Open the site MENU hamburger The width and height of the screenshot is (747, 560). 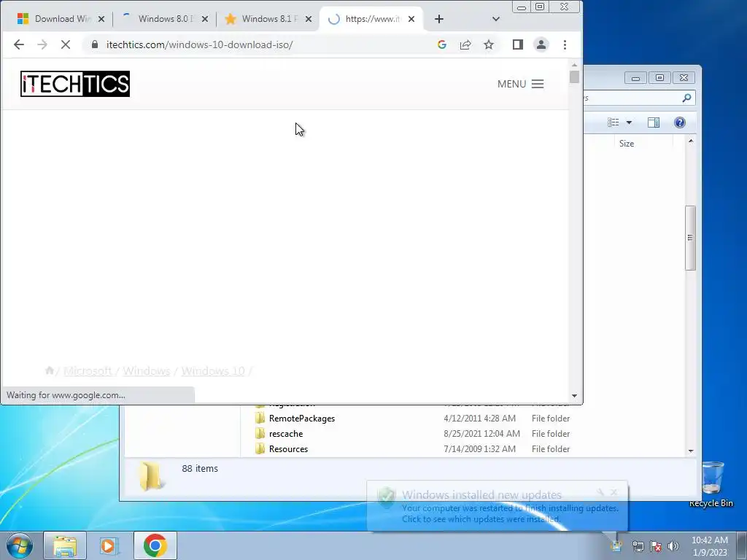click(520, 84)
